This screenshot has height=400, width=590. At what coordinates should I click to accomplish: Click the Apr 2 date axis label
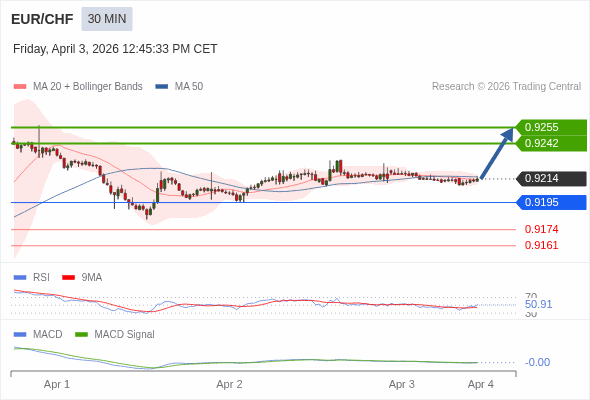click(x=229, y=385)
